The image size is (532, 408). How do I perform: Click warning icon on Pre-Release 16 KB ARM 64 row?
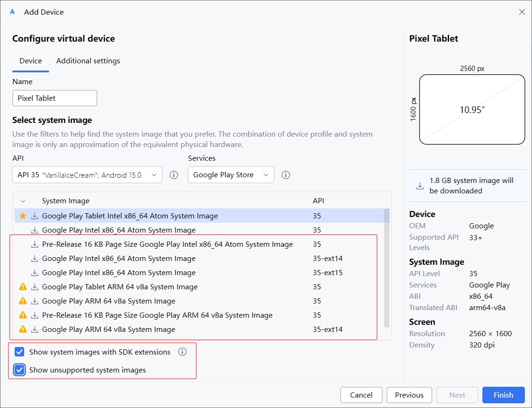[x=23, y=315]
